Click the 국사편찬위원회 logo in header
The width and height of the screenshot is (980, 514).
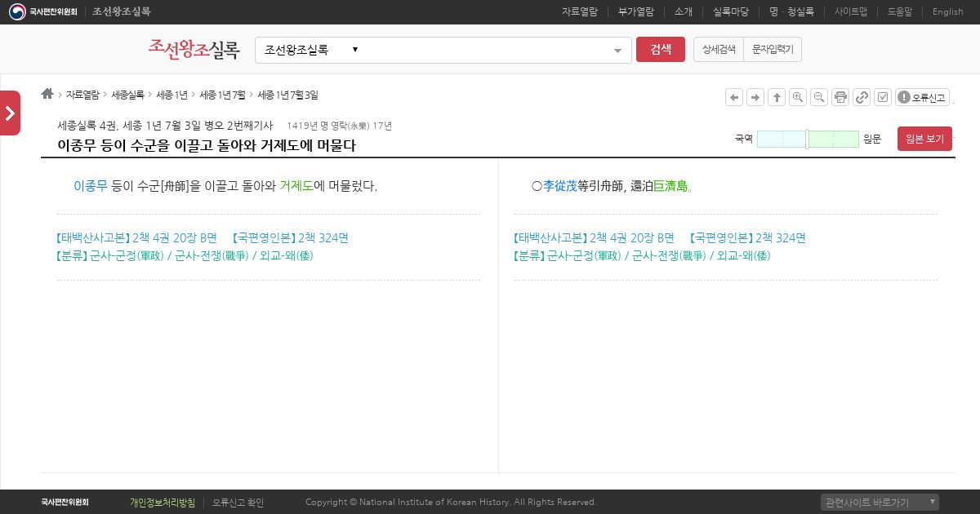click(x=42, y=11)
